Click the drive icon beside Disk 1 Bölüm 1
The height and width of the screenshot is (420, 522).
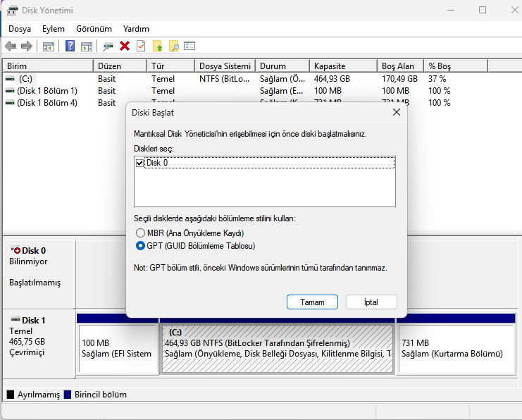click(x=10, y=91)
